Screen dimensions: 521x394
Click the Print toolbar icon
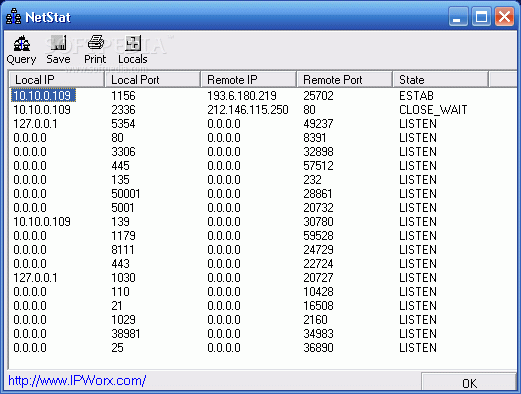pyautogui.click(x=95, y=50)
